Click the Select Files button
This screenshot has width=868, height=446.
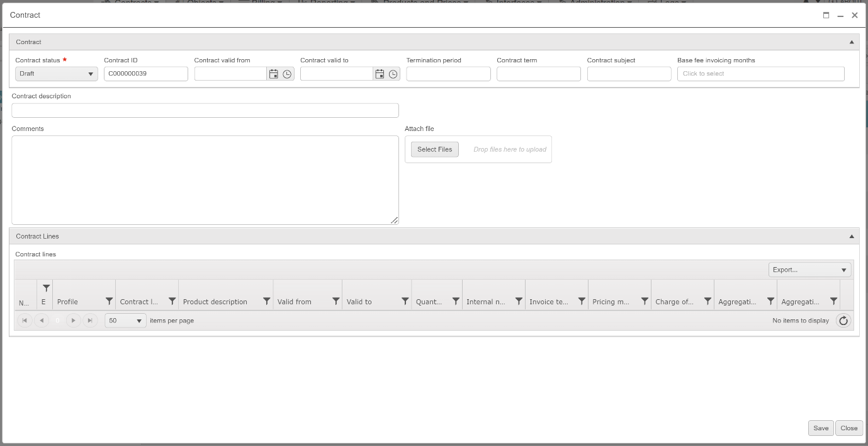(x=434, y=149)
